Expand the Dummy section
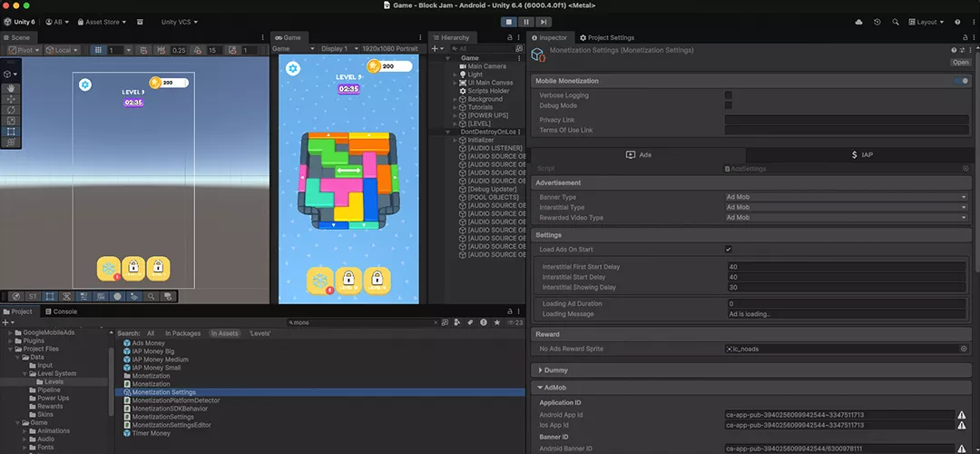The width and height of the screenshot is (980, 454). [554, 370]
